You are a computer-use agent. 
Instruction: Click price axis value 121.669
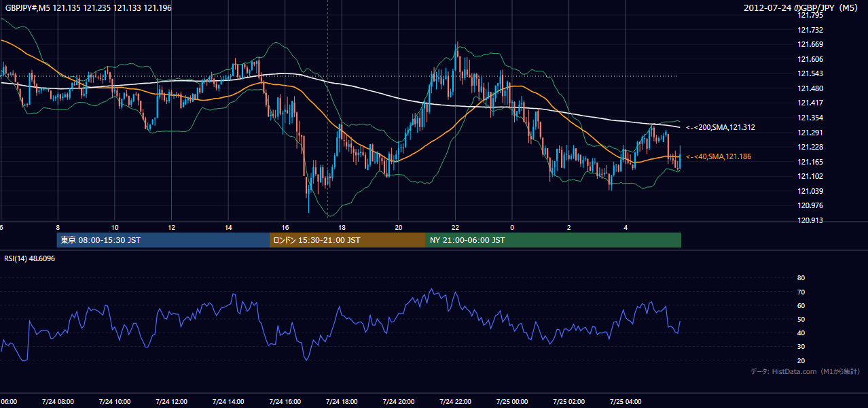810,45
